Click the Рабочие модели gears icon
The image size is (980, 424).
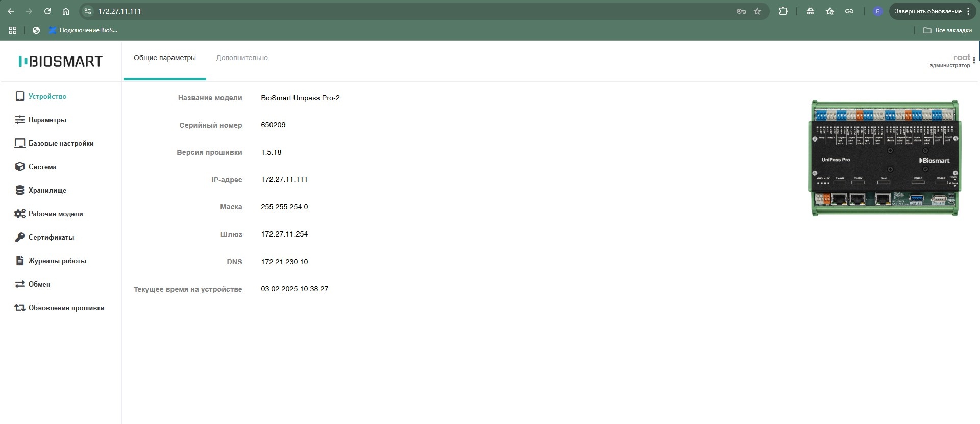click(x=20, y=214)
